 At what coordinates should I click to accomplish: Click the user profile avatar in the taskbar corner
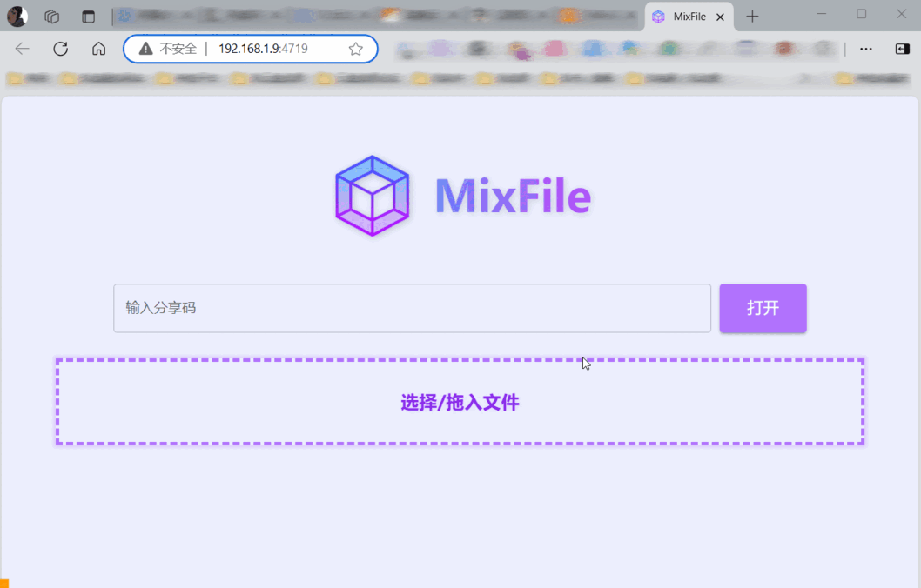point(17,15)
